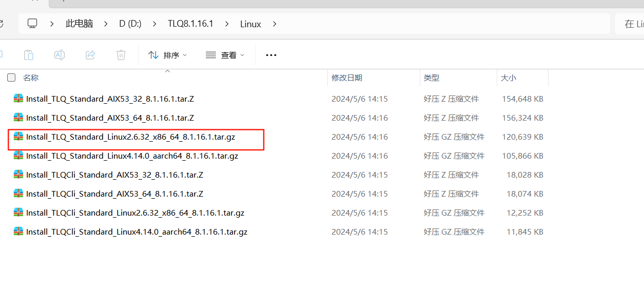Image resolution: width=644 pixels, height=308 pixels.
Task: Click archive icon of Install_TLQCli_Standard_AIX53_64 file
Action: point(18,194)
